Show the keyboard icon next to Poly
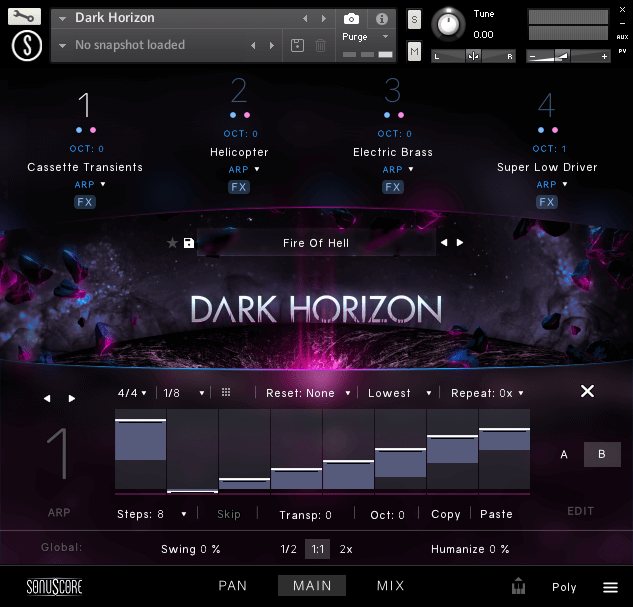 (x=518, y=586)
